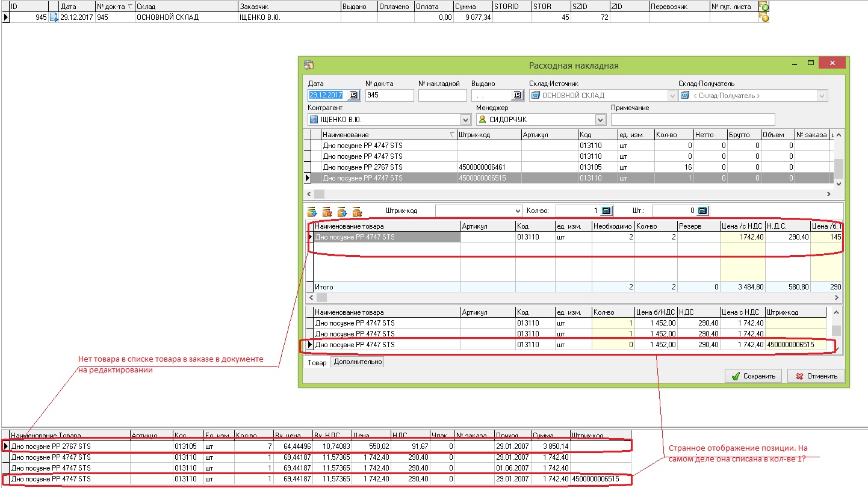
Task: Expand the Контрагент dropdown
Action: pyautogui.click(x=465, y=119)
